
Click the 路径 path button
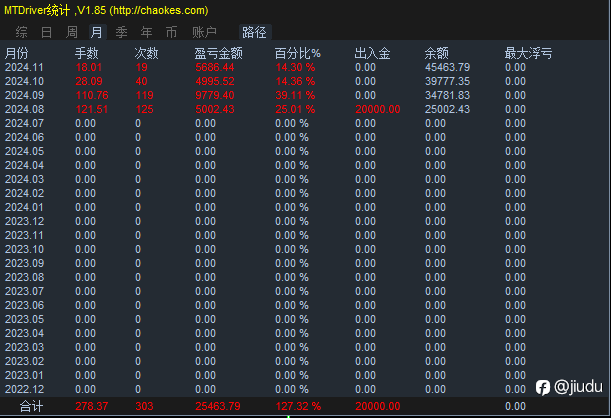coord(254,32)
